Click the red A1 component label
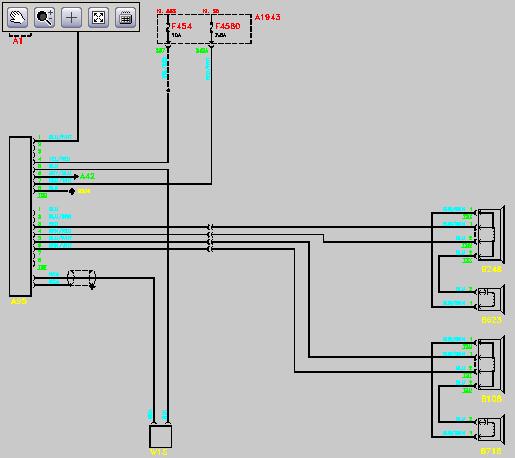Viewport: 515px width, 458px height. click(x=18, y=41)
